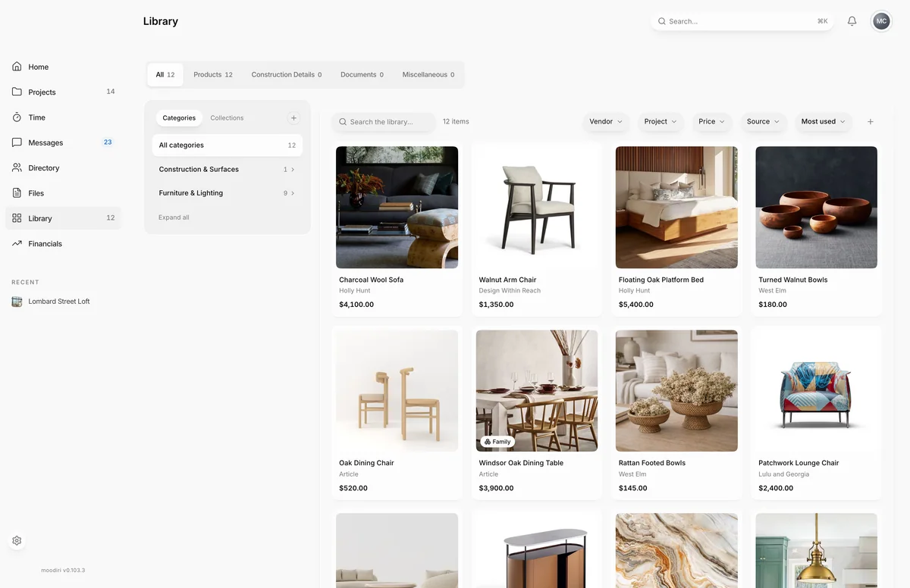Click the magnifier icon in library search

(343, 121)
